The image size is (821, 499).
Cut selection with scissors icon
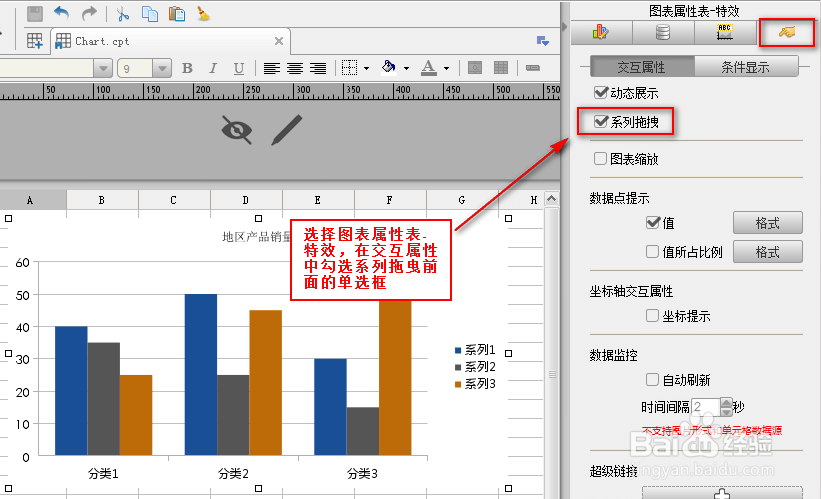coord(123,14)
